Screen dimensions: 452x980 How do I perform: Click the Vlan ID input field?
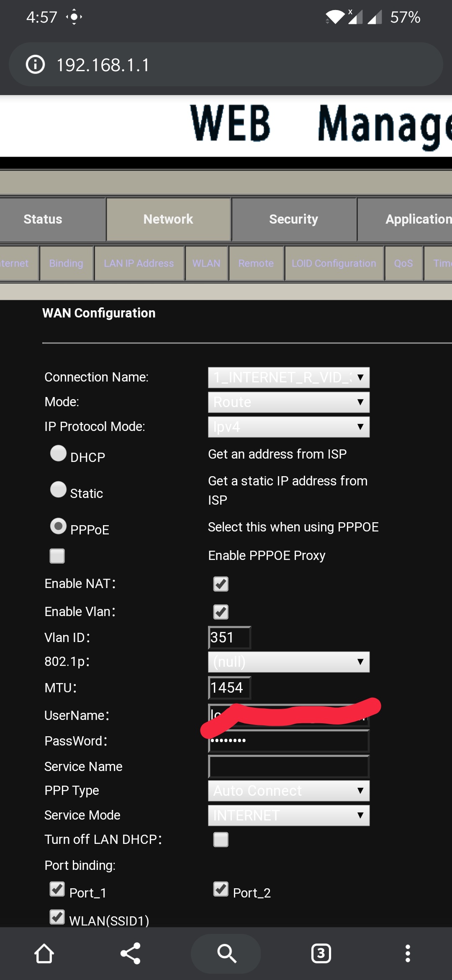[229, 637]
